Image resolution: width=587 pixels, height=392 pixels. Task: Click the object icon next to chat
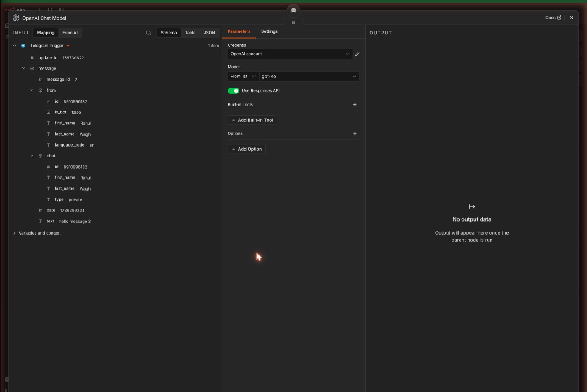(x=40, y=156)
